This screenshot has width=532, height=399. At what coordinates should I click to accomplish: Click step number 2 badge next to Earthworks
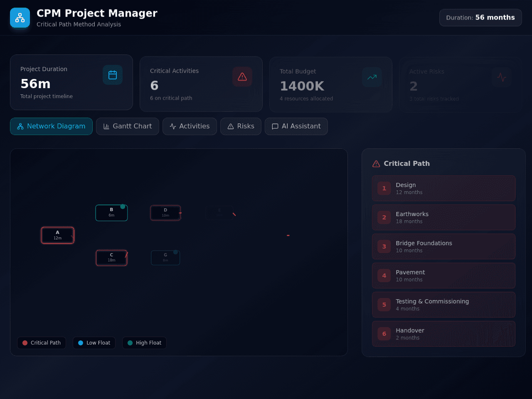point(384,217)
